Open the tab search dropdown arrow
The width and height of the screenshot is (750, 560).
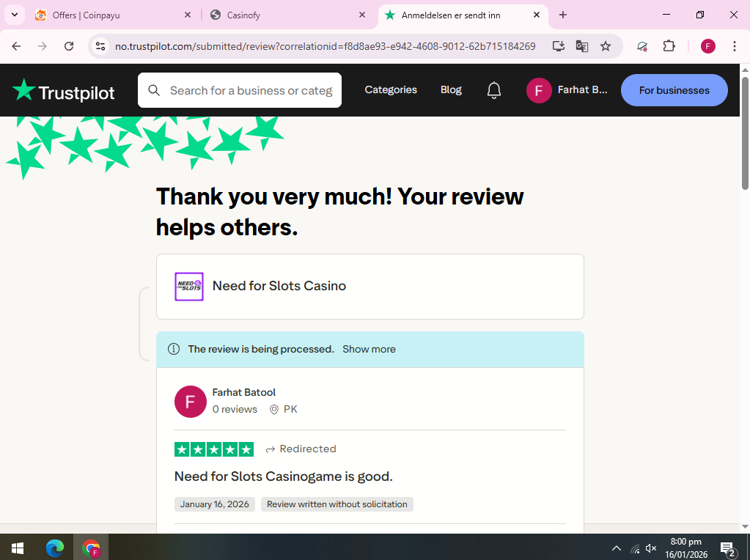pyautogui.click(x=15, y=15)
